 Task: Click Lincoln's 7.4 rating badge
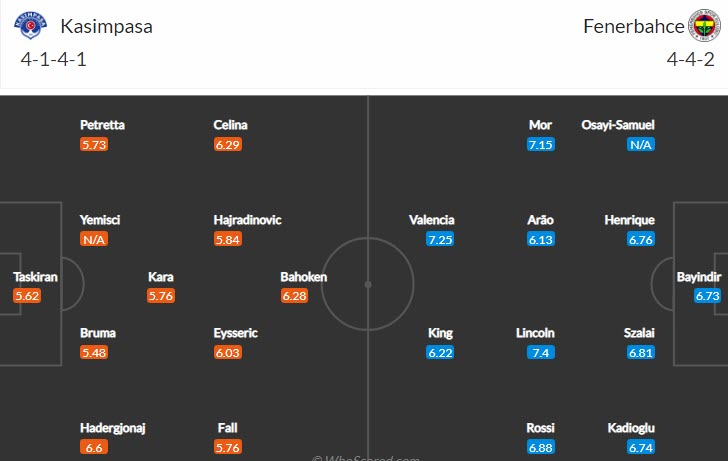[x=542, y=353]
